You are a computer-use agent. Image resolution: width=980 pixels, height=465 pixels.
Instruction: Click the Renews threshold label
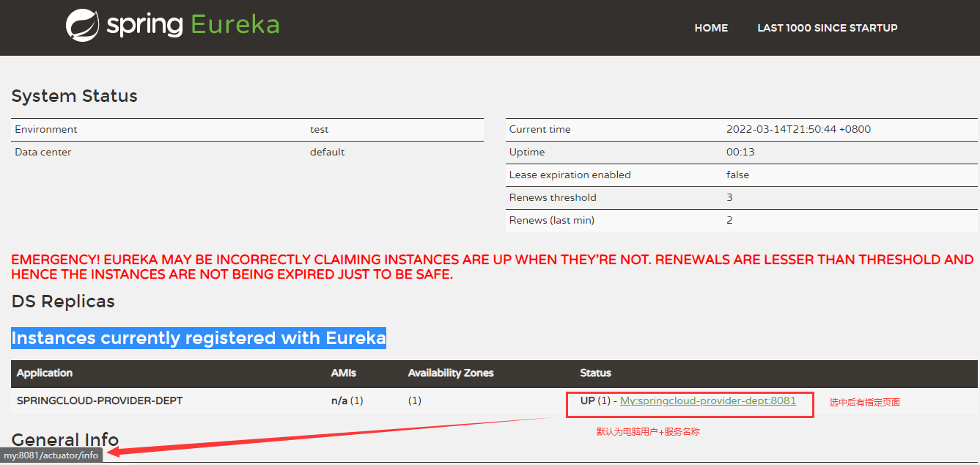[553, 197]
